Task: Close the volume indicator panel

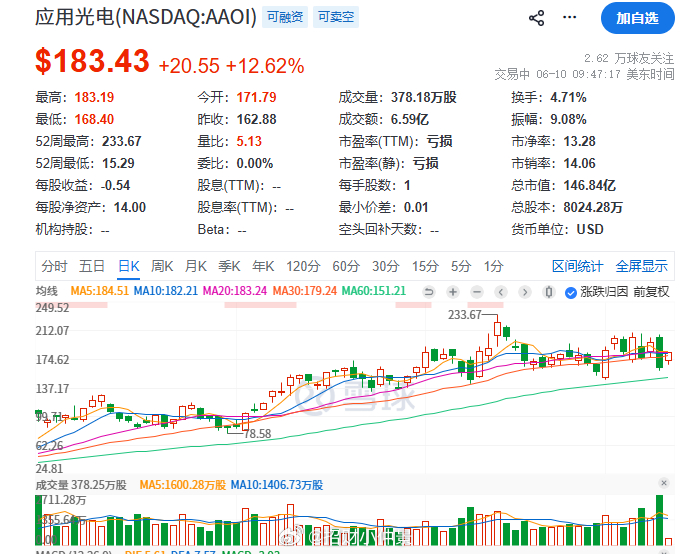Action: coord(664,483)
